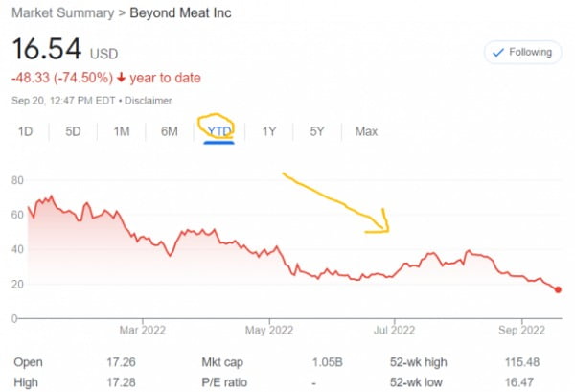Click the Jul 2022 axis label

click(x=394, y=331)
